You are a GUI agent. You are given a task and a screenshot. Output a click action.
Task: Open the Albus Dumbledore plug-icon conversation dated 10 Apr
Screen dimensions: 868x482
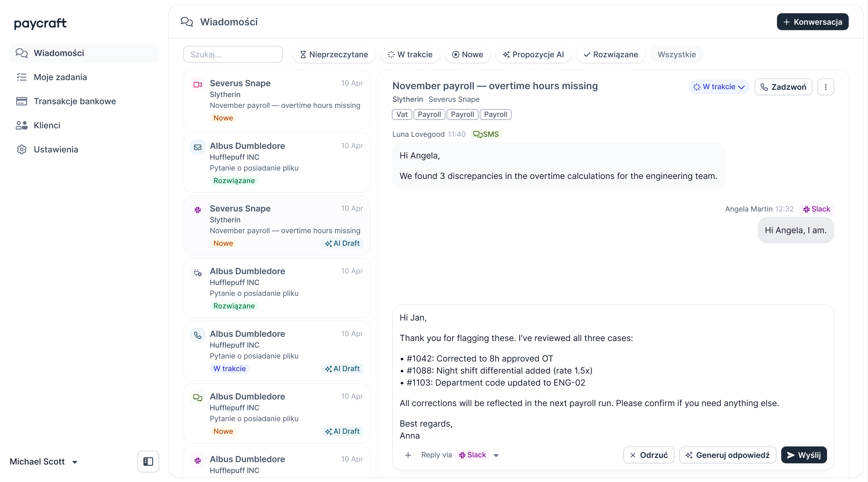pyautogui.click(x=277, y=288)
